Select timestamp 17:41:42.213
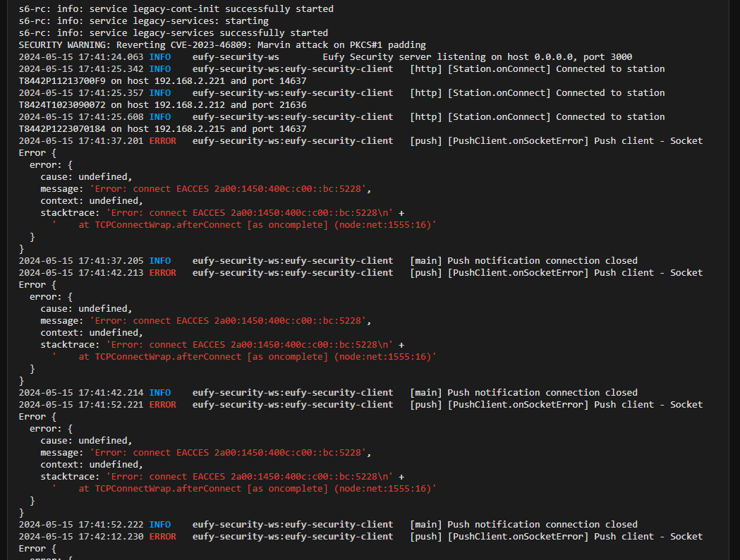This screenshot has height=560, width=740. click(x=111, y=273)
